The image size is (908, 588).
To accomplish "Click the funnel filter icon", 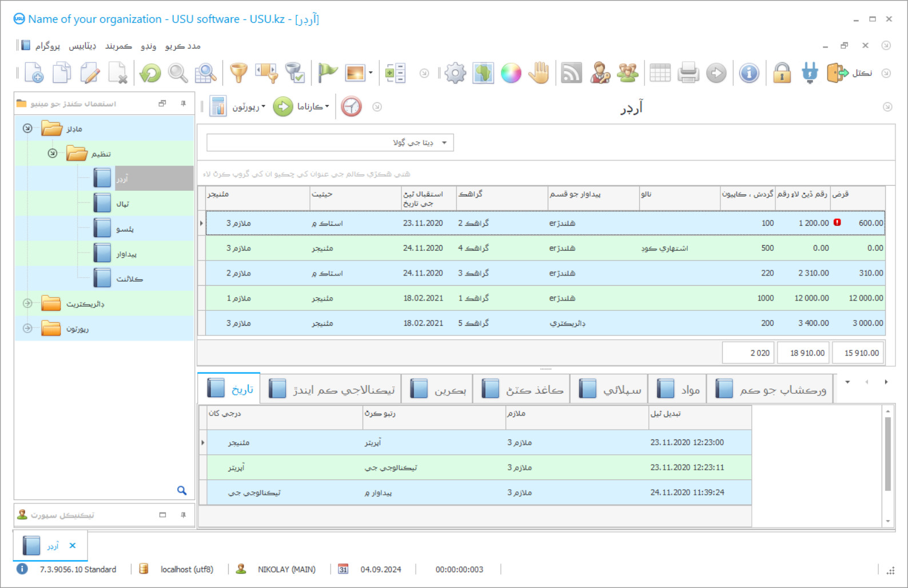I will (x=238, y=73).
